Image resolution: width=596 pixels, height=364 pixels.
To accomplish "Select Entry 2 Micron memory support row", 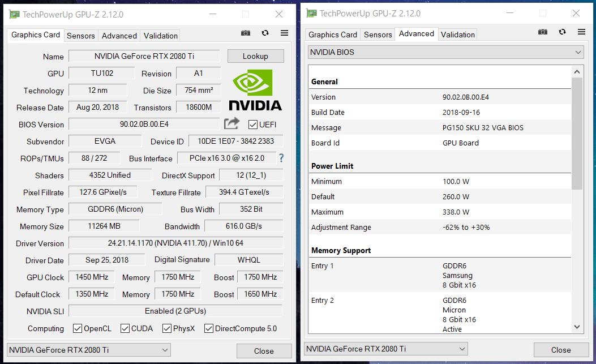I will [440, 313].
